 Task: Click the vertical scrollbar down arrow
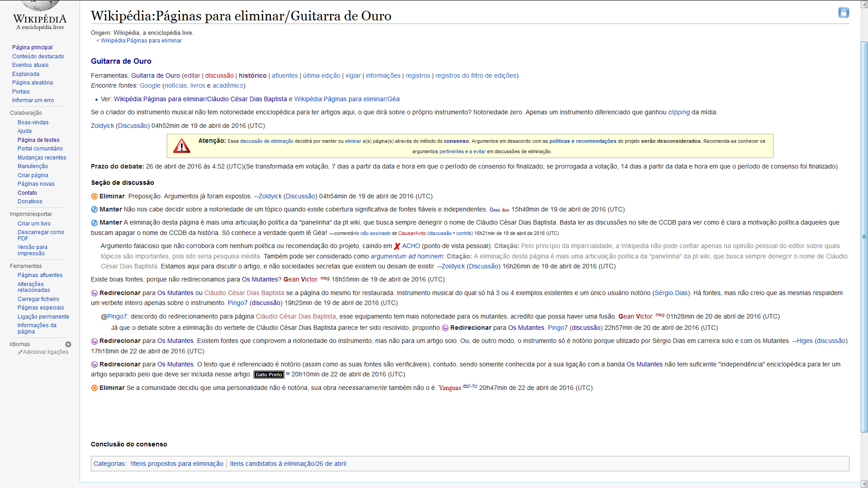[x=864, y=483]
